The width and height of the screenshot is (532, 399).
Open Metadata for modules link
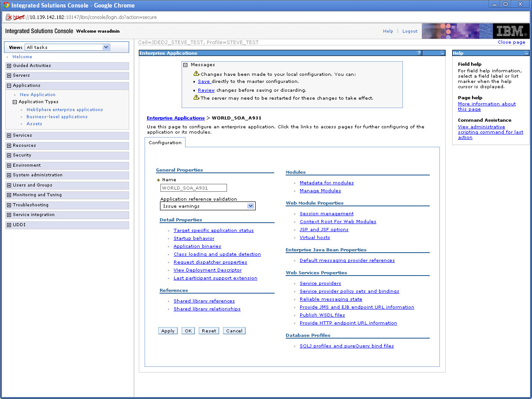(x=327, y=183)
